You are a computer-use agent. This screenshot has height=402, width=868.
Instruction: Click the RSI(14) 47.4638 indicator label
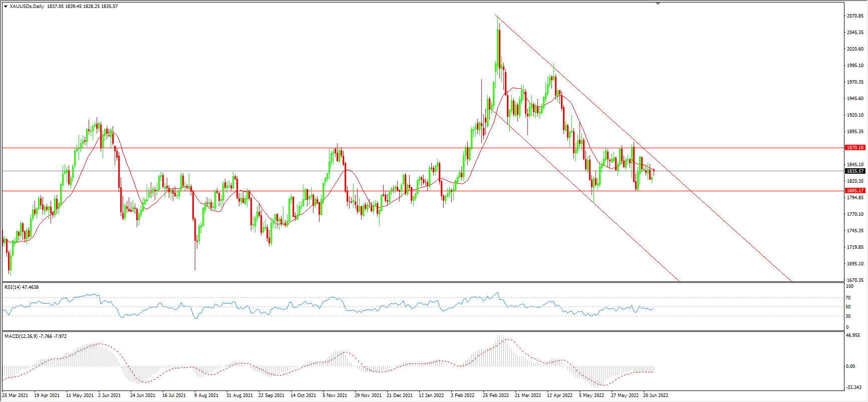point(22,287)
